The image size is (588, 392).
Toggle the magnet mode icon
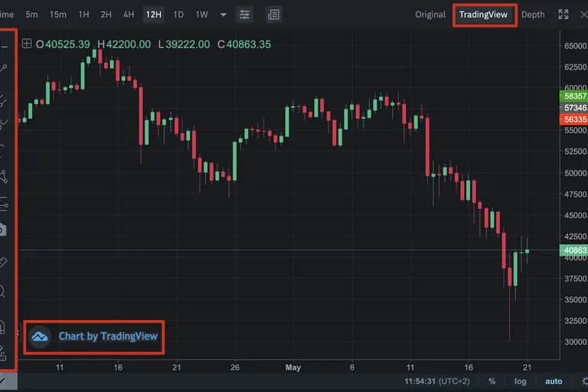[2, 327]
